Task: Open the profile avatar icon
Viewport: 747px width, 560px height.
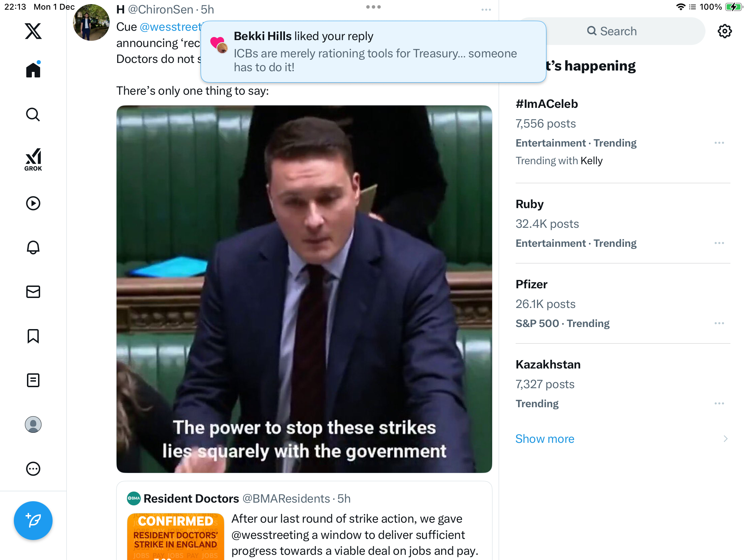Action: (33, 424)
